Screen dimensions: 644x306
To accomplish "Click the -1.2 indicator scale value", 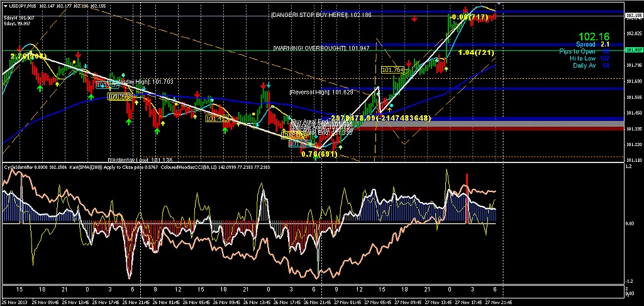I will 628,281.
